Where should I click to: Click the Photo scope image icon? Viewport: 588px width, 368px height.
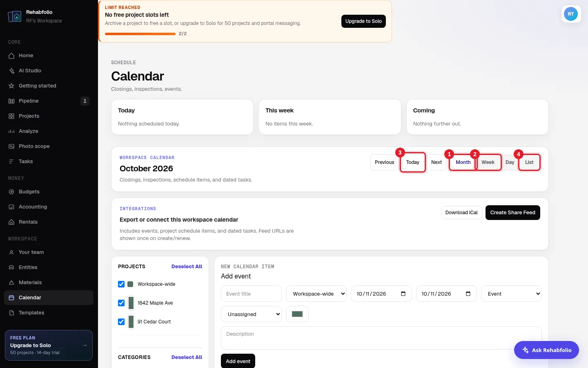[x=11, y=146]
